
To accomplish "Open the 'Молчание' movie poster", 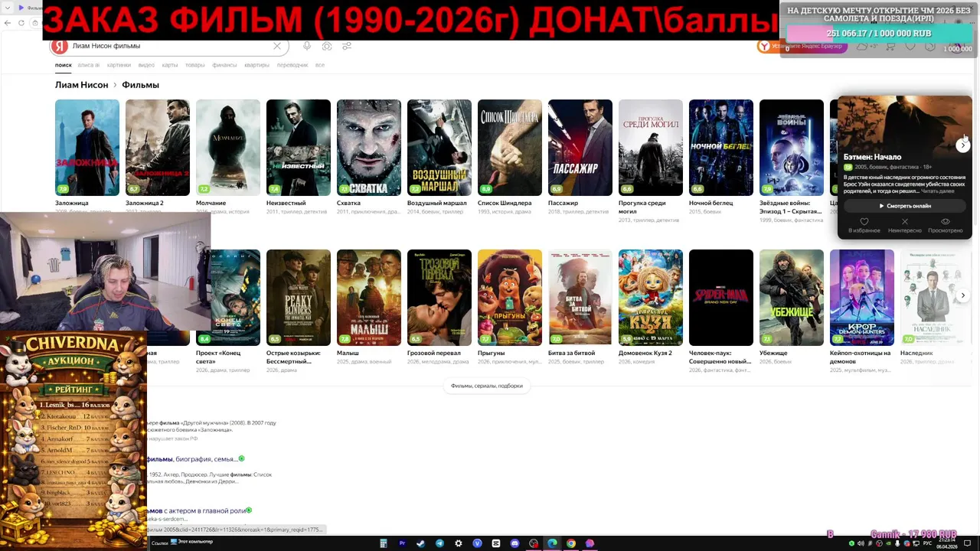I will (x=228, y=148).
